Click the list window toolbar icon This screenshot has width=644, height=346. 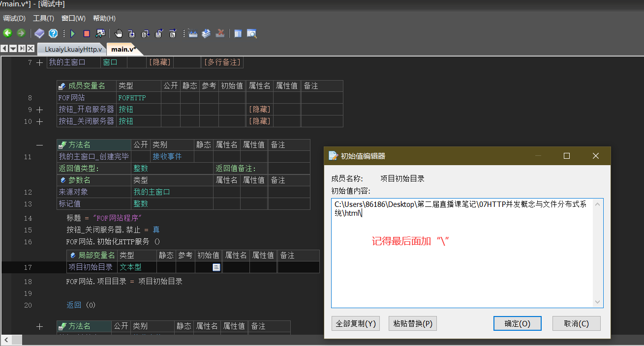[x=238, y=33]
